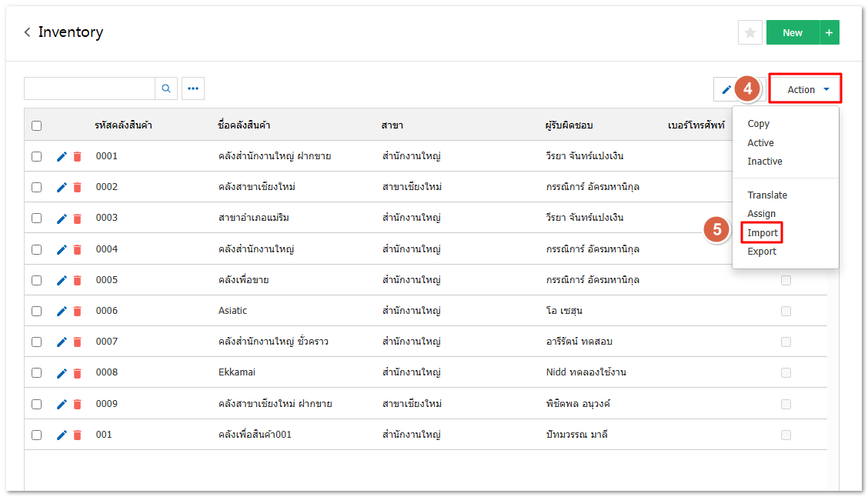This screenshot has height=497, width=868.
Task: Choose Import from the Action menu
Action: [762, 233]
